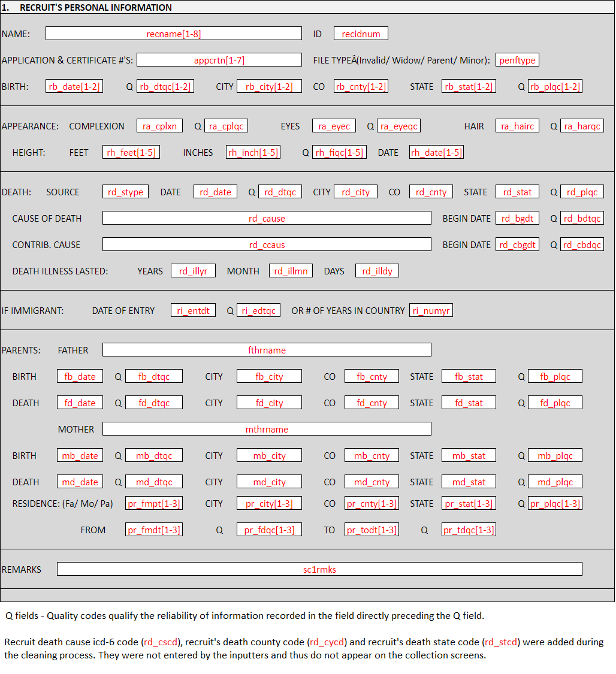616x674 pixels.
Task: Click the mother's death state field
Action: [469, 482]
